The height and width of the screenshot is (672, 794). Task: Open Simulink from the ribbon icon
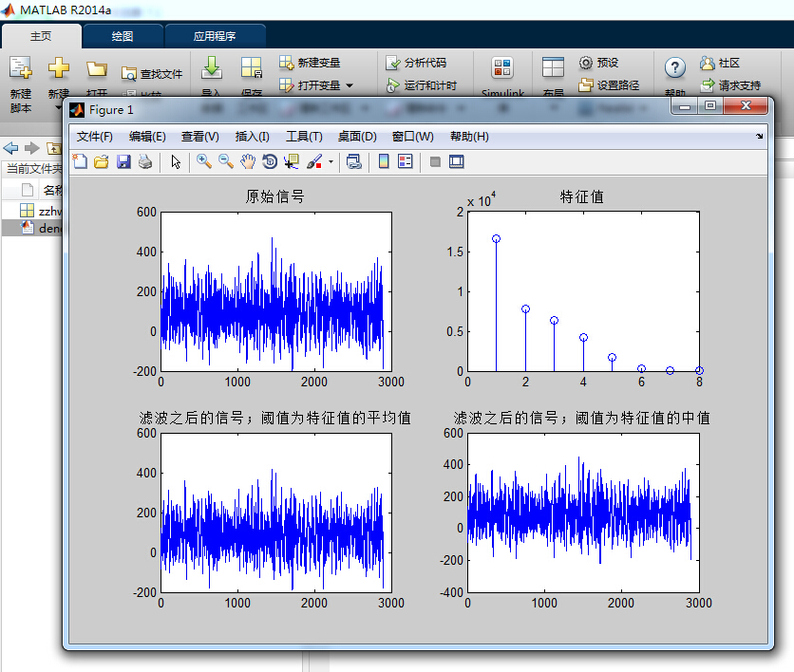click(502, 67)
